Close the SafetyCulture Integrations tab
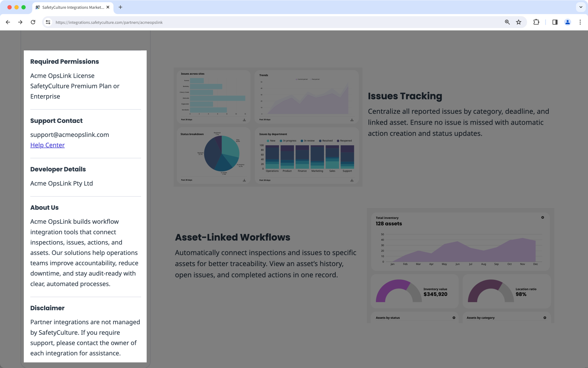The height and width of the screenshot is (368, 588). tap(108, 7)
